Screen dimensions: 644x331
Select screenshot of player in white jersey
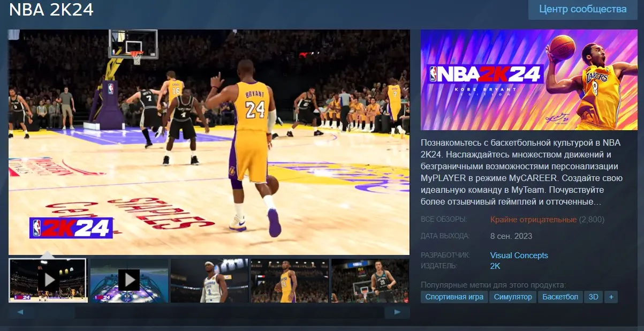(209, 280)
